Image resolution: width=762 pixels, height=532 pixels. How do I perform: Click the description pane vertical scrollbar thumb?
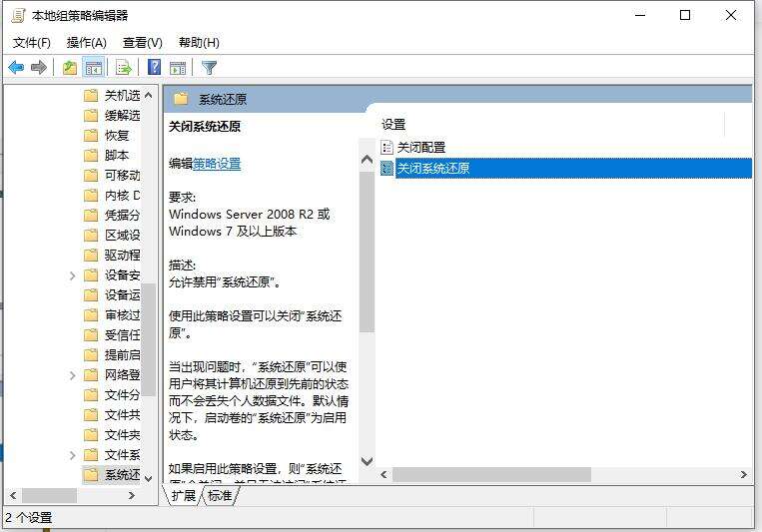coord(367,252)
